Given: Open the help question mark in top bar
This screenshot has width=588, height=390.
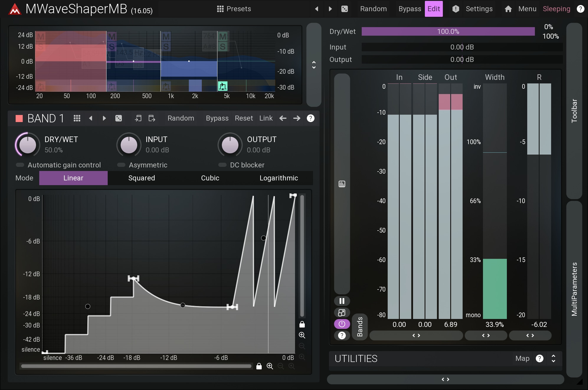Looking at the screenshot, I should [580, 9].
